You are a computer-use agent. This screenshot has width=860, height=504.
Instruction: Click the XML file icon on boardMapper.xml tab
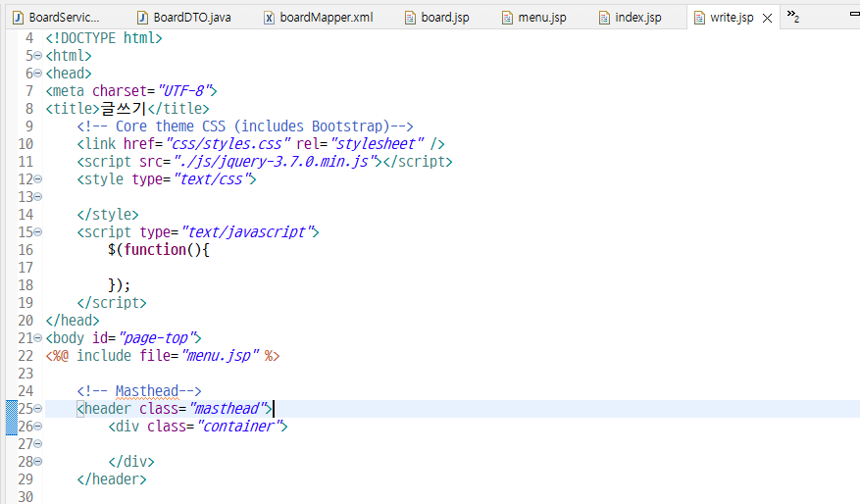pos(270,18)
